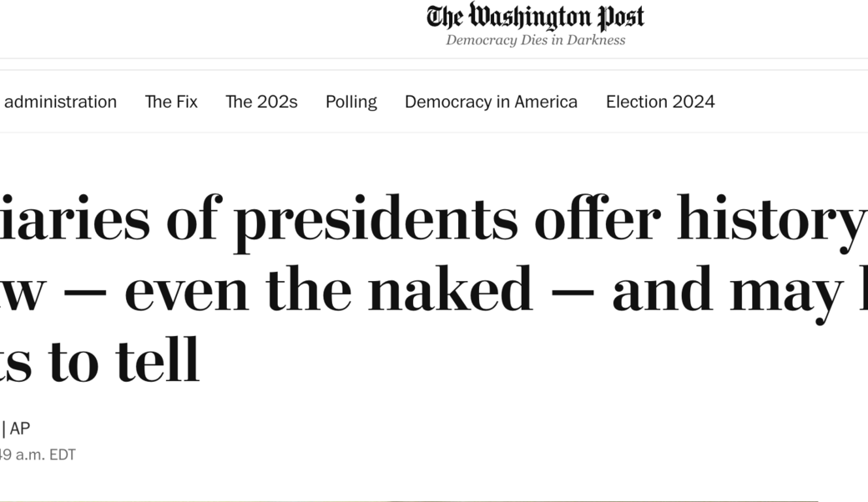
Task: Click the word "naked" in headline
Action: 449,289
